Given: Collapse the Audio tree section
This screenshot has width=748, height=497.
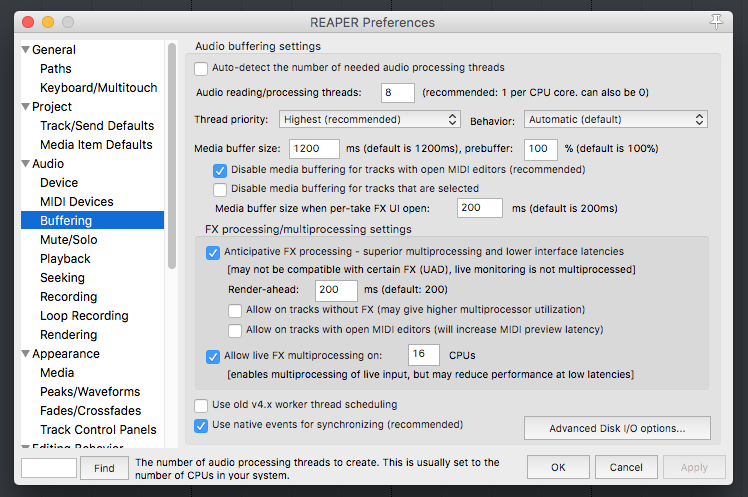Looking at the screenshot, I should pos(26,164).
